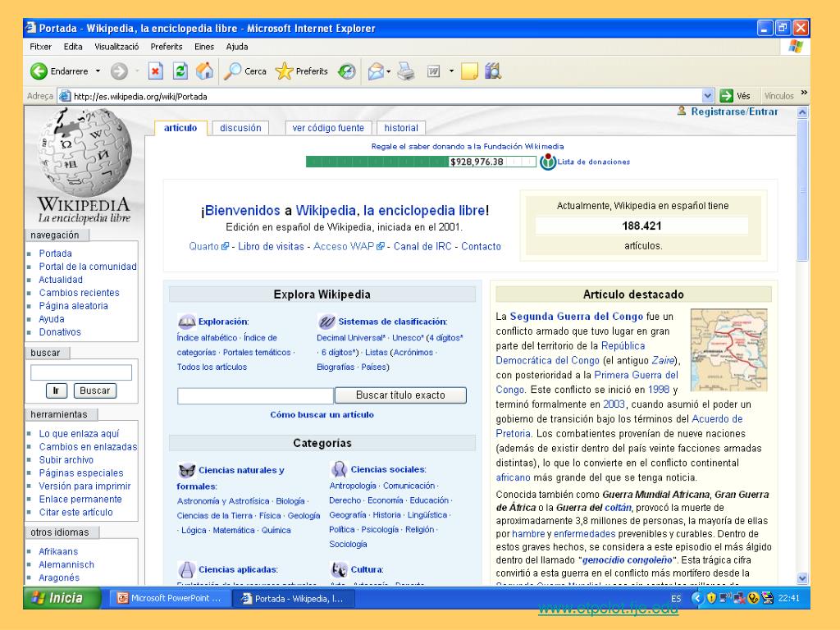The image size is (840, 630).
Task: Click the donation progress bar showing $928,976.38
Action: coord(421,162)
